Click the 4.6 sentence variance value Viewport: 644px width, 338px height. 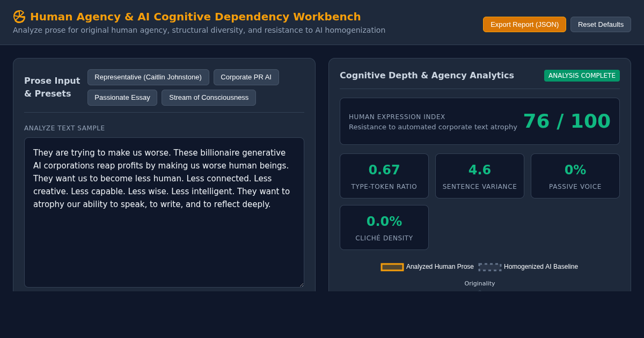[480, 170]
